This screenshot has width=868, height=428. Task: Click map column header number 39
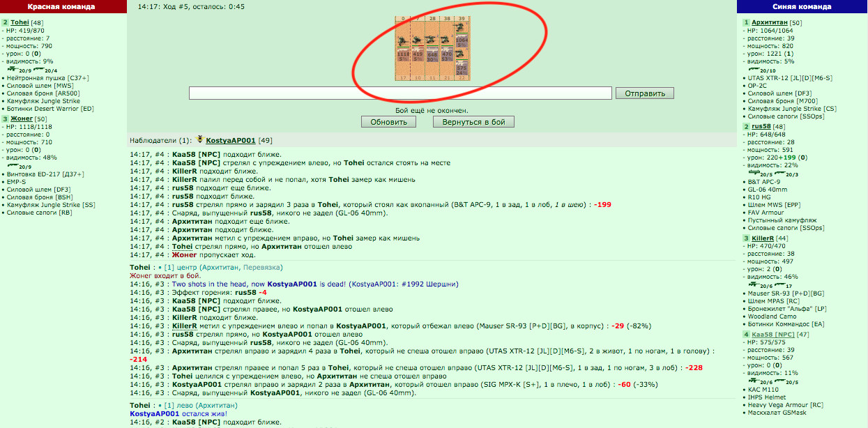point(462,19)
